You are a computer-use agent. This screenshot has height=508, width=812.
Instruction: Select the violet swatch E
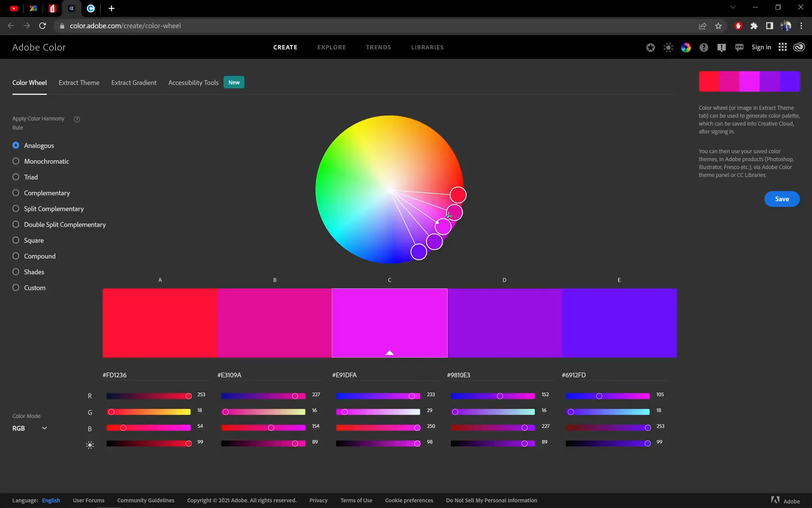[619, 323]
